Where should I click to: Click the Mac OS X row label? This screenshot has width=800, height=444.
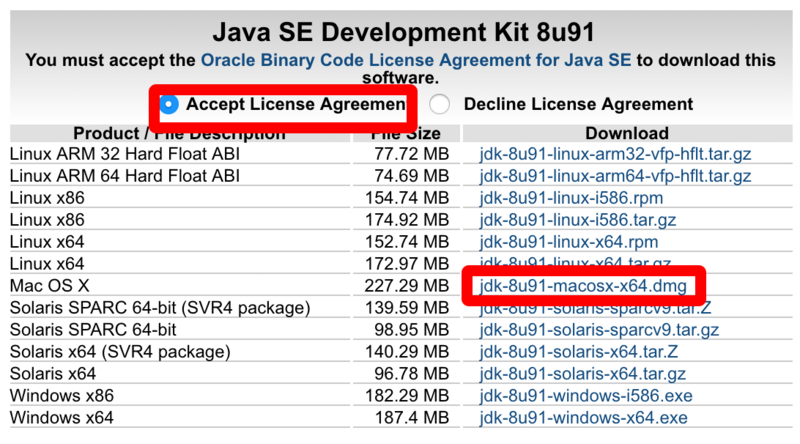[49, 286]
